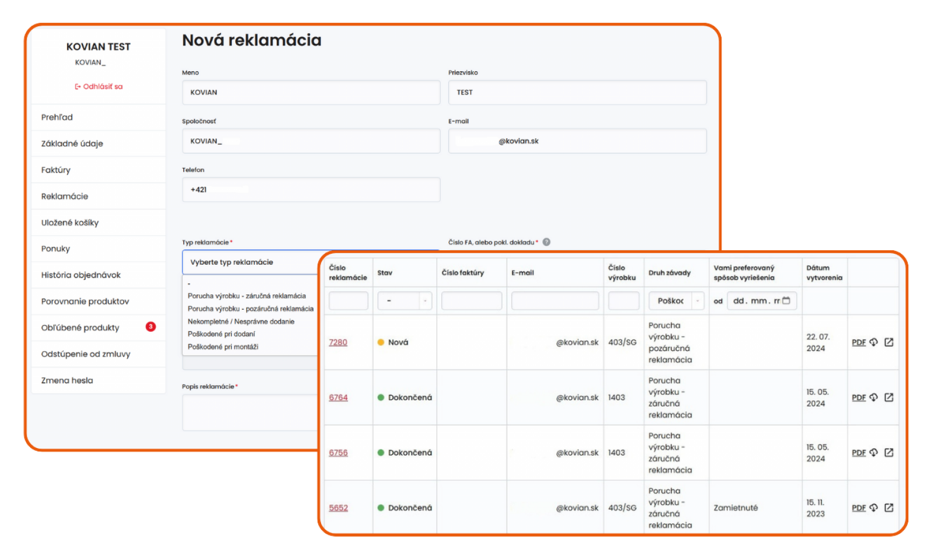The width and height of the screenshot is (934, 560).
Task: Click the Meno input field
Action: 311,92
